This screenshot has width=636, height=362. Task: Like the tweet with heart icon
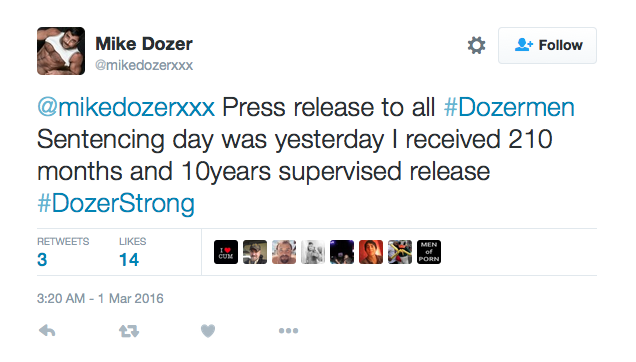click(208, 331)
